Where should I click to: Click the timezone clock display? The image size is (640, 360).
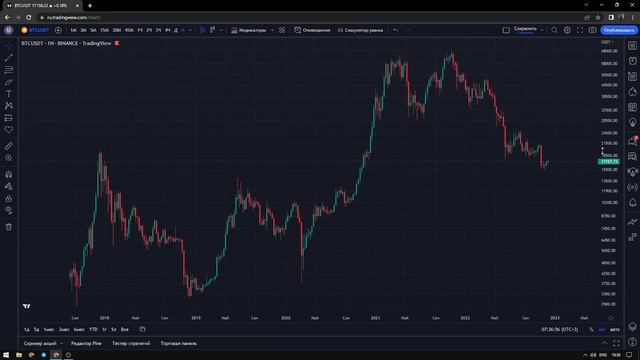560,329
